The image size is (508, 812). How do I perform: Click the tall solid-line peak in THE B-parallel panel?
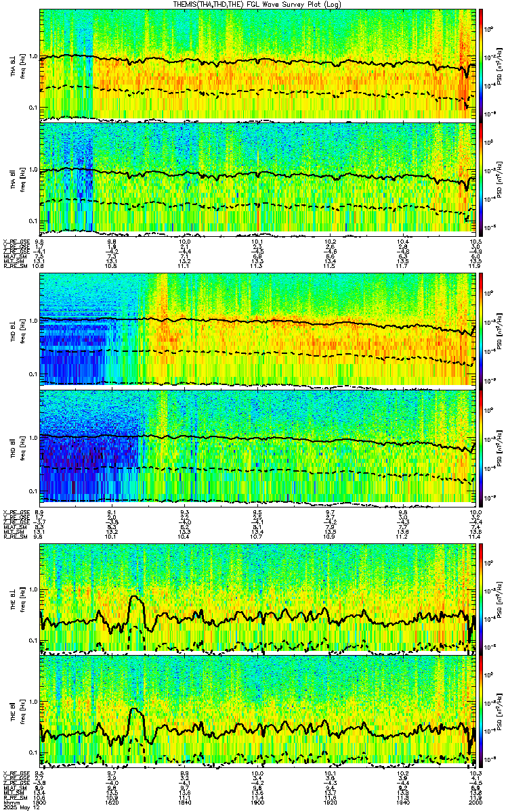[x=136, y=710]
